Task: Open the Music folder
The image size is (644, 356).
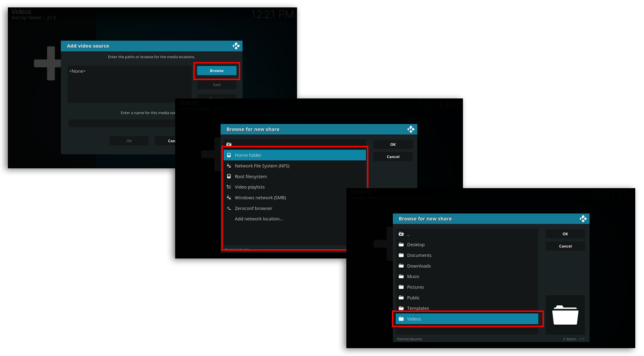Action: point(467,276)
